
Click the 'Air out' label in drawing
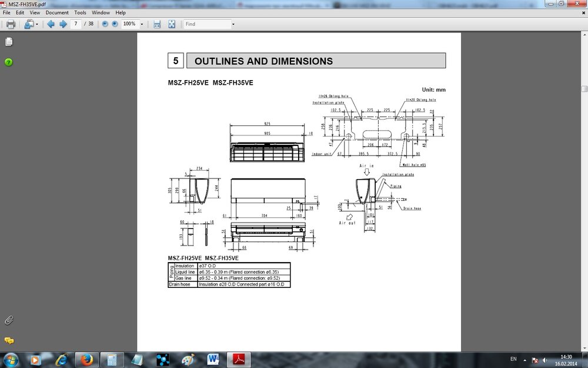click(x=347, y=223)
